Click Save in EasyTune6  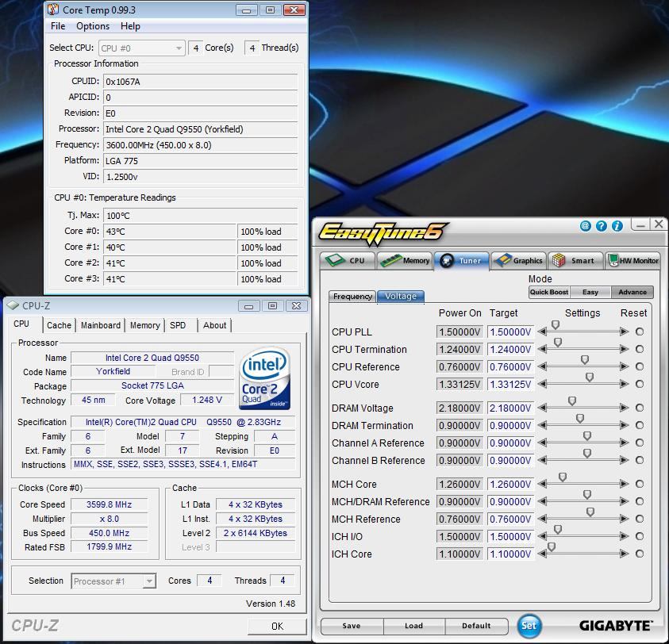[x=352, y=626]
